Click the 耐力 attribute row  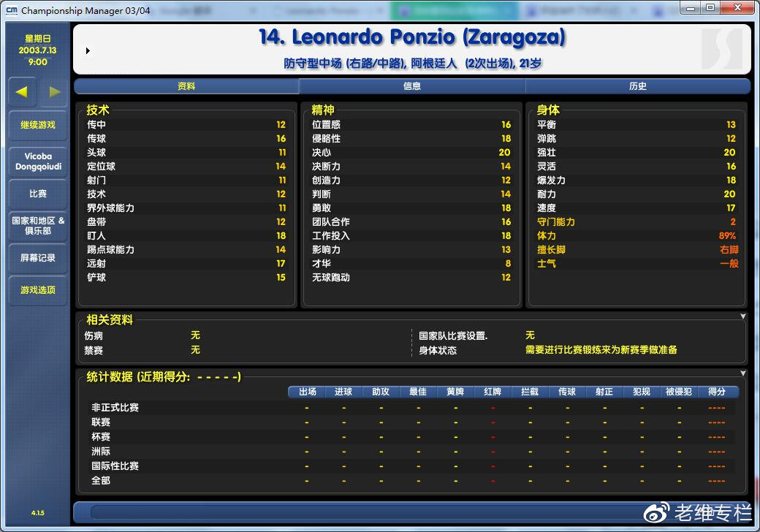(x=636, y=194)
